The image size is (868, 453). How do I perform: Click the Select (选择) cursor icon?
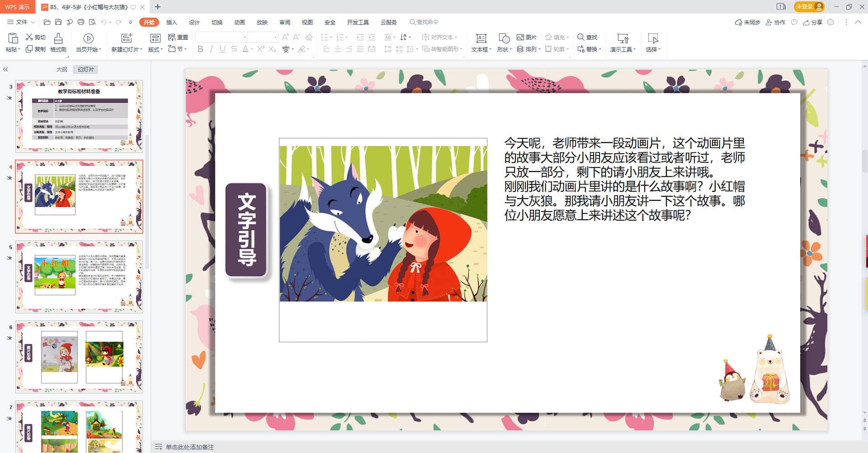tap(653, 38)
